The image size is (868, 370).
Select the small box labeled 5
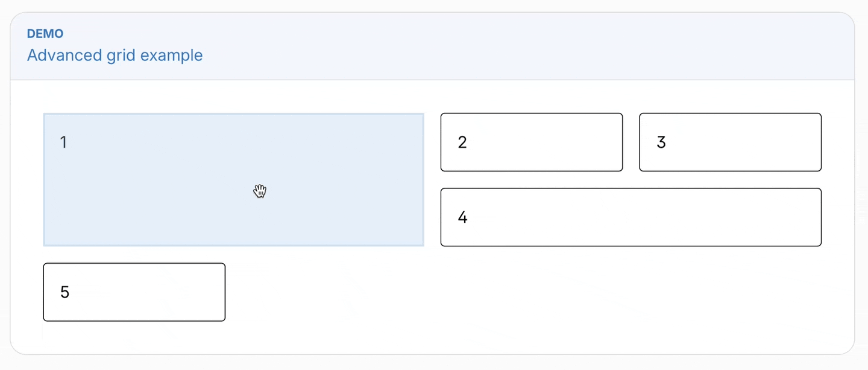[x=134, y=292]
